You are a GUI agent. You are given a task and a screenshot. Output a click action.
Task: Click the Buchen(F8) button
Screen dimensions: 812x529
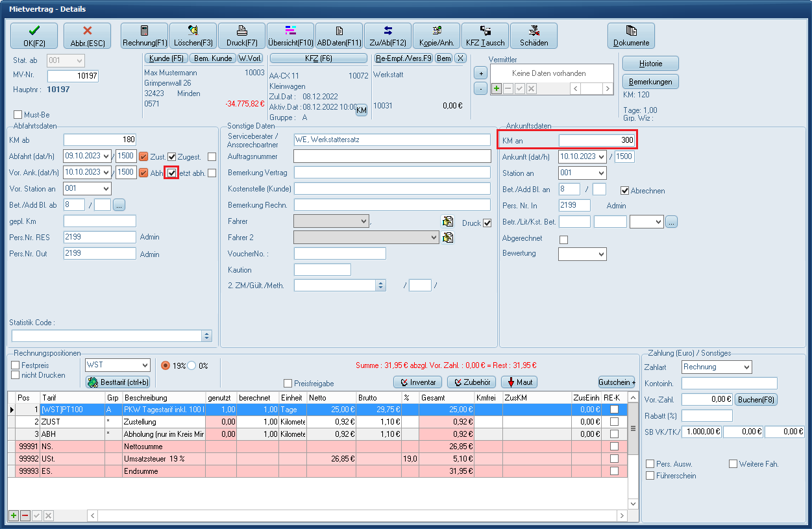[756, 400]
